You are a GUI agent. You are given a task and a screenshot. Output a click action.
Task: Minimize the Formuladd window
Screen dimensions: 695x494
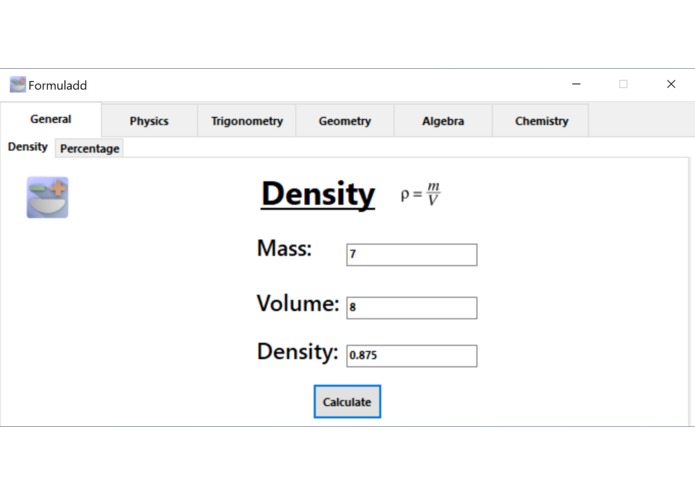[x=576, y=84]
